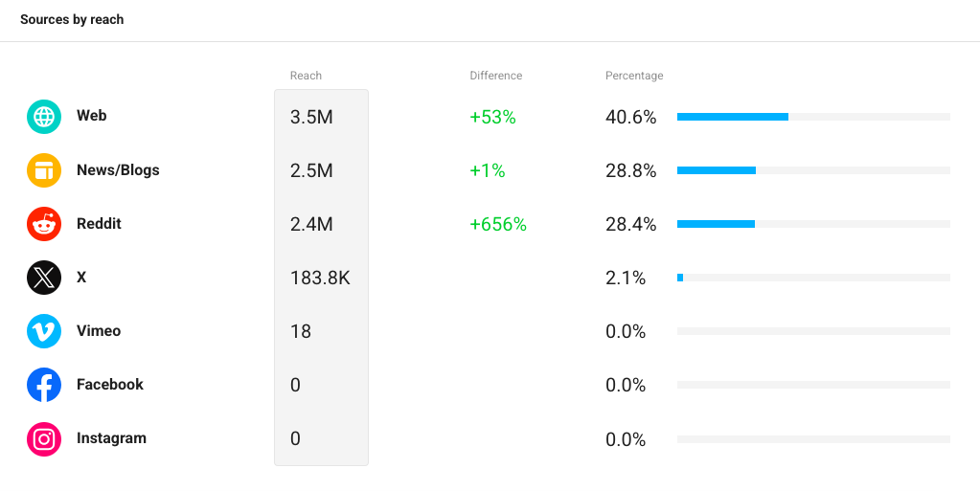Click the Reach column header
Viewport: 980px width, 491px height.
tap(306, 76)
